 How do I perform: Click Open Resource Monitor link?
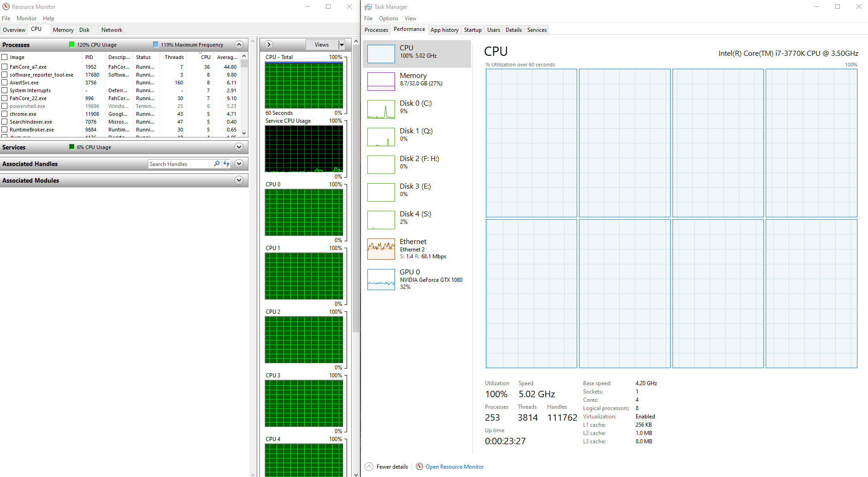455,467
